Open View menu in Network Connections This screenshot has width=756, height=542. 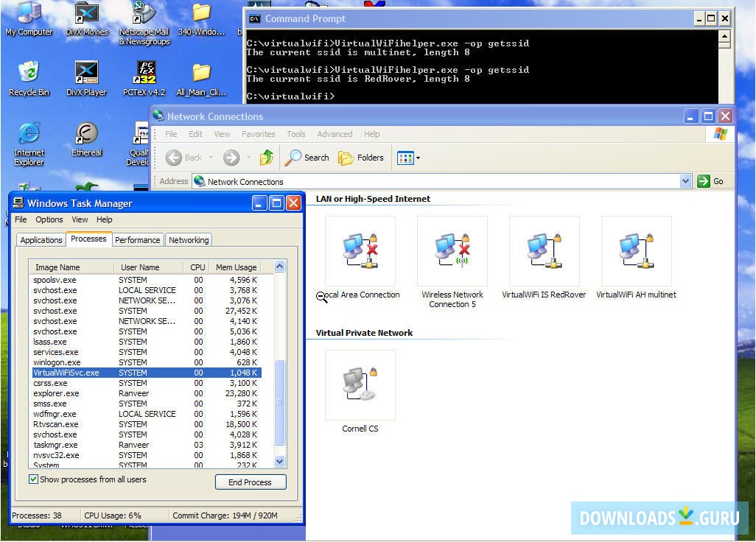coord(222,134)
